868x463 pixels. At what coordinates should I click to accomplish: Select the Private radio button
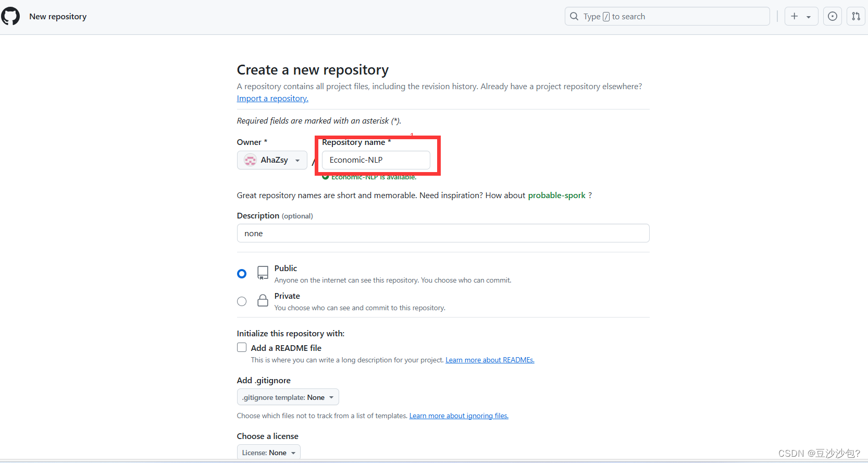(242, 301)
